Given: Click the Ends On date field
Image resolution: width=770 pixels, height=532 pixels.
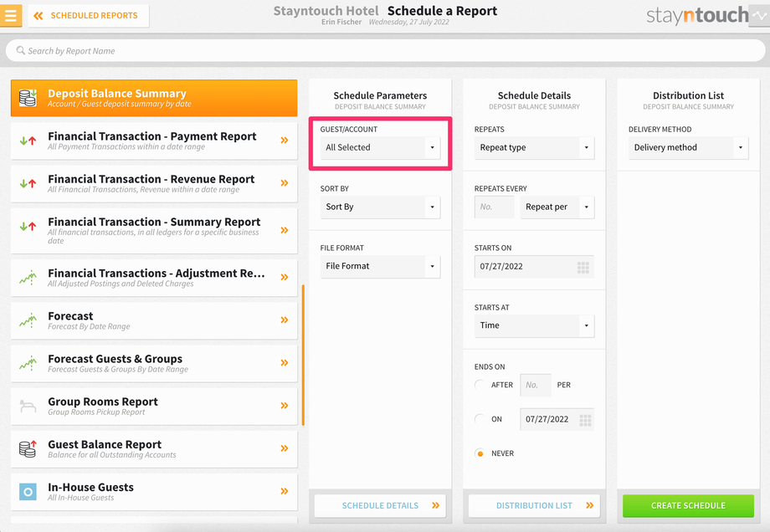Looking at the screenshot, I should [x=557, y=419].
